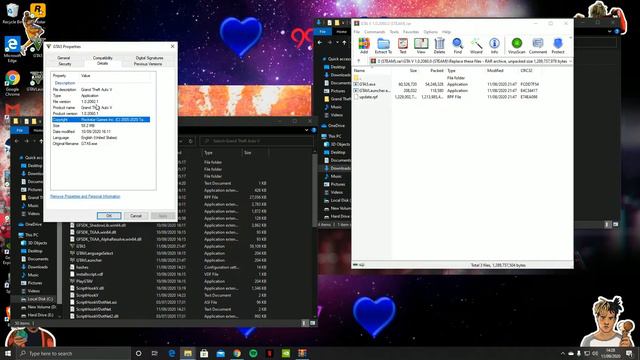
Task: Open NVIDIA app from the taskbar
Action: (x=286, y=353)
